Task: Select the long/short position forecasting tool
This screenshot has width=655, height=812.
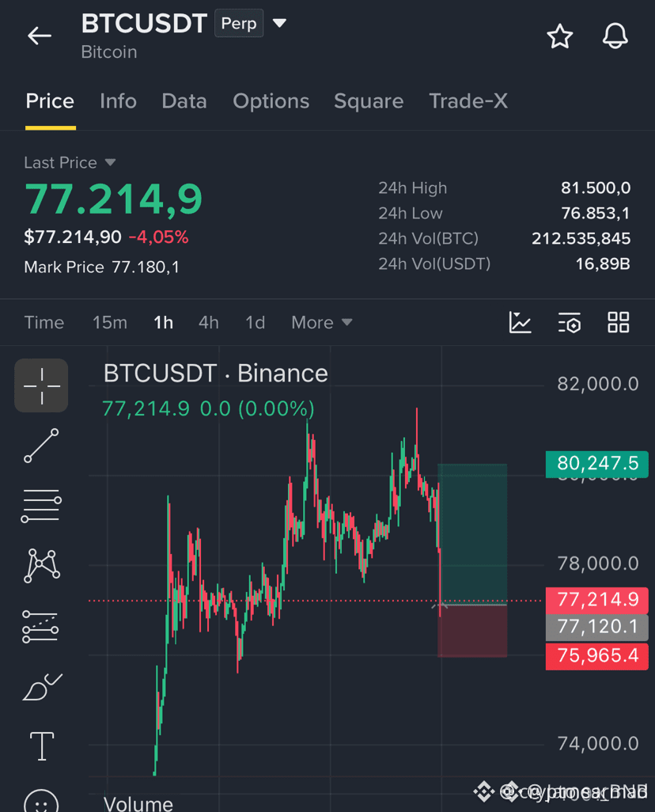Action: (40, 627)
